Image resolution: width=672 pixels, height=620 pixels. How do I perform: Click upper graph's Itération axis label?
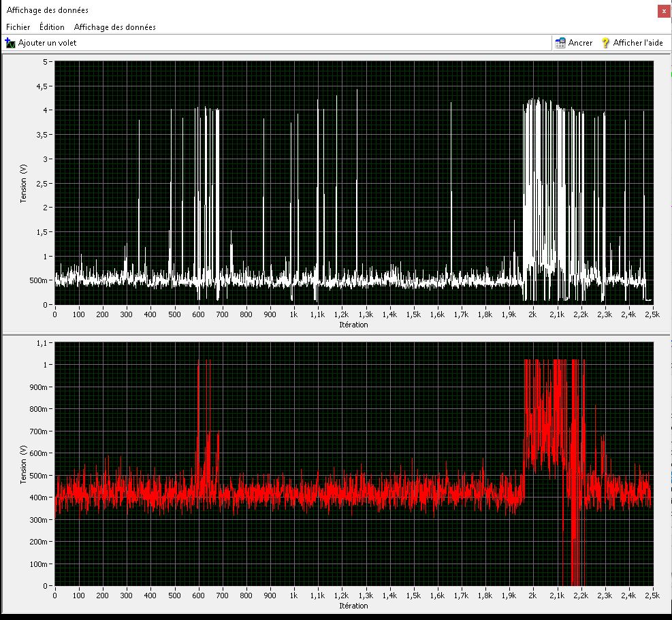353,325
